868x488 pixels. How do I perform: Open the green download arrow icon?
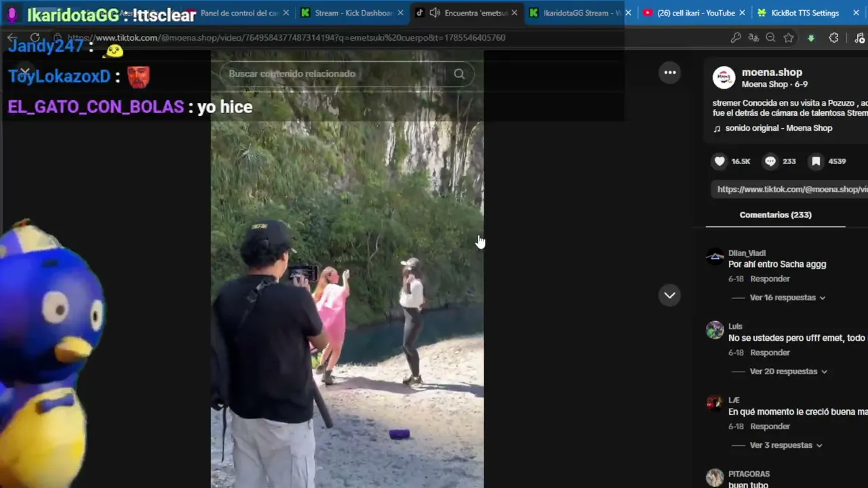click(x=811, y=38)
